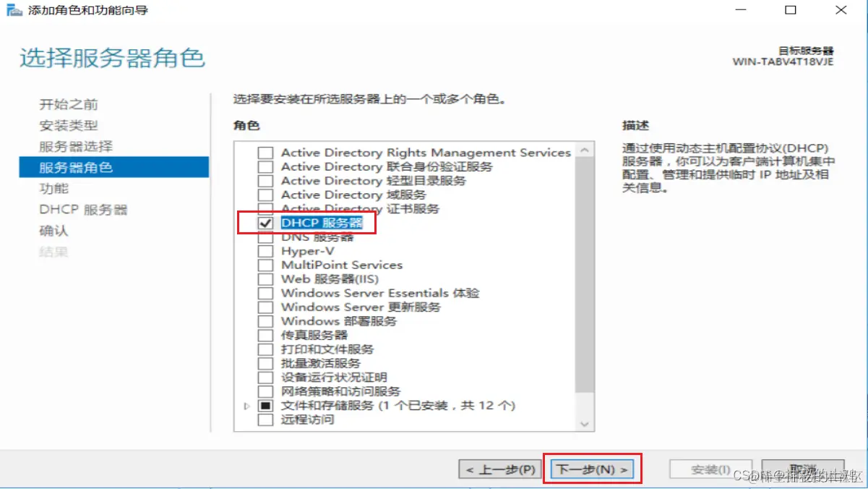Screen dimensions: 868x489
Task: Maximize the wizard window
Action: pos(791,10)
